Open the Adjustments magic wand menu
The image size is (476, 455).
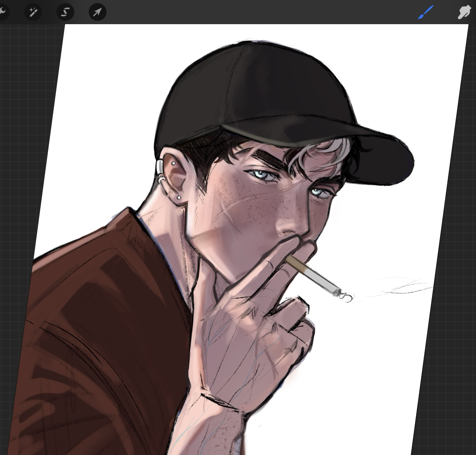(x=33, y=12)
